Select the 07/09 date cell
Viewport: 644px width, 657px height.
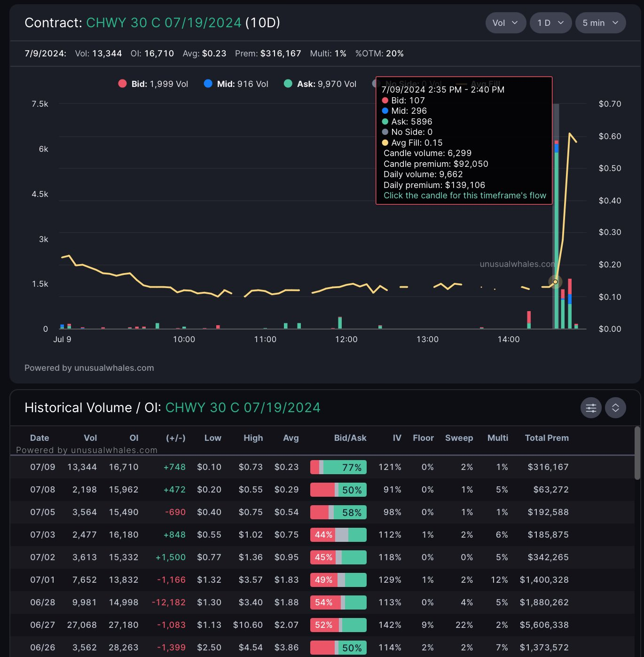(x=43, y=467)
